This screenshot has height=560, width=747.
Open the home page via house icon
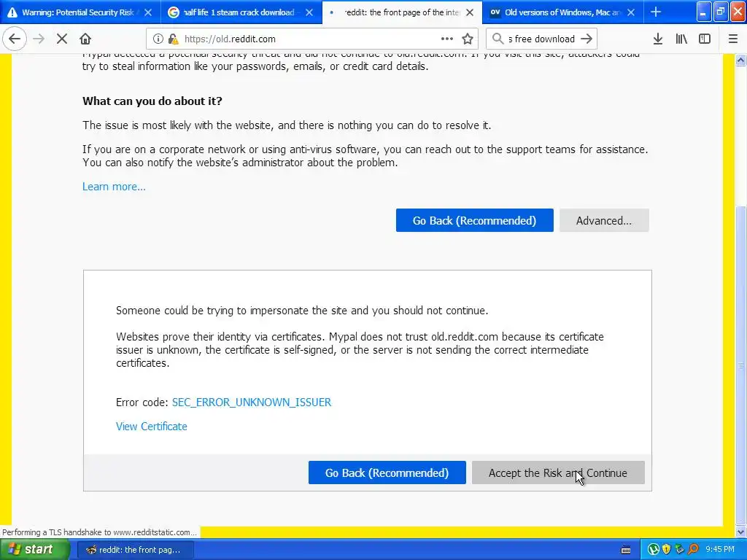pos(85,39)
